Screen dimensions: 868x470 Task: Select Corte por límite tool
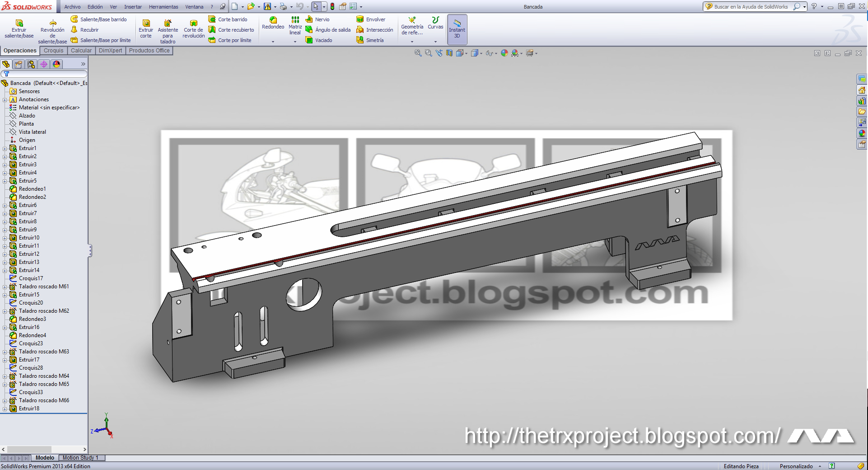click(230, 40)
